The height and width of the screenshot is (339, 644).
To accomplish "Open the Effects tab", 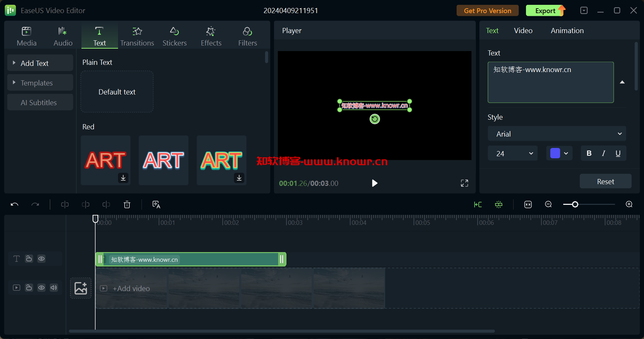I will pyautogui.click(x=211, y=36).
